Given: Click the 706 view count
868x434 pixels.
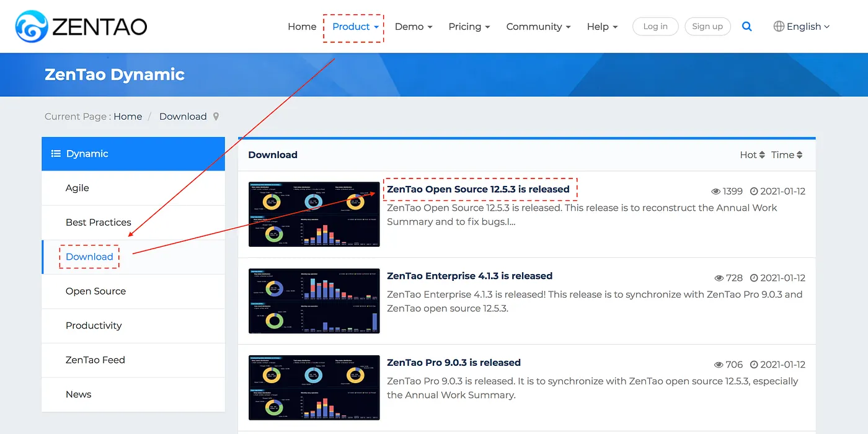Looking at the screenshot, I should click(728, 365).
